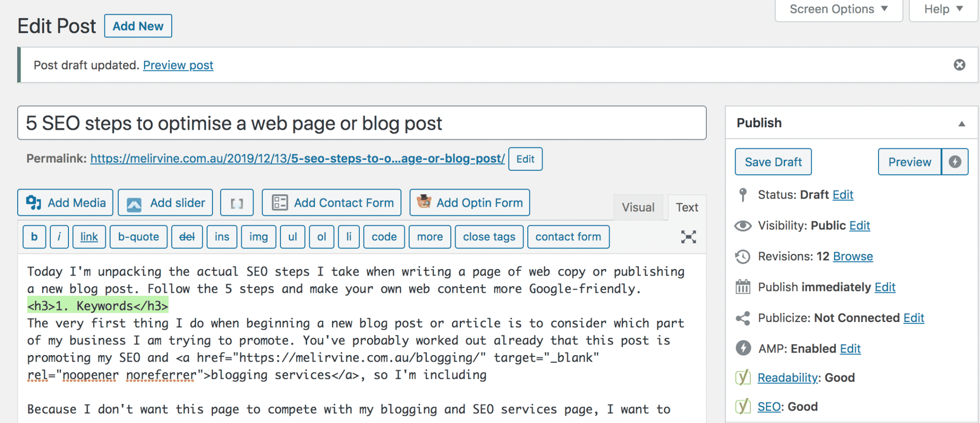Click the Yoast Readability icon
Viewport: 980px width, 423px height.
tap(743, 378)
